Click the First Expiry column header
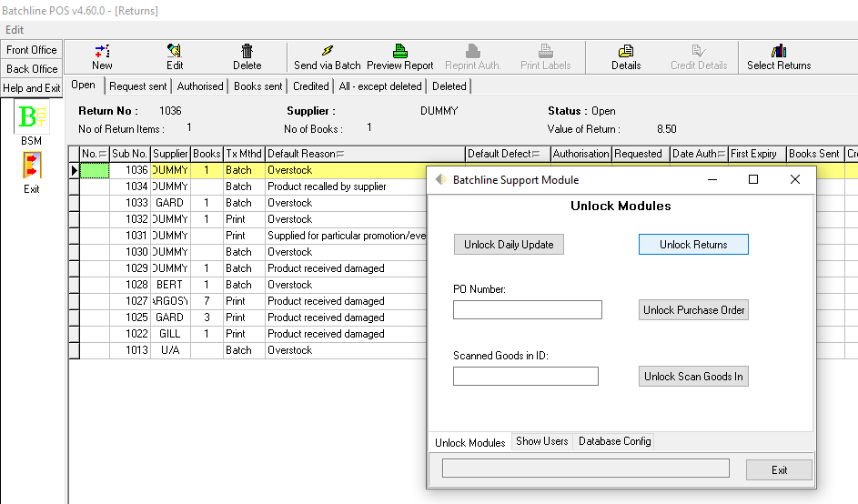 click(x=757, y=154)
